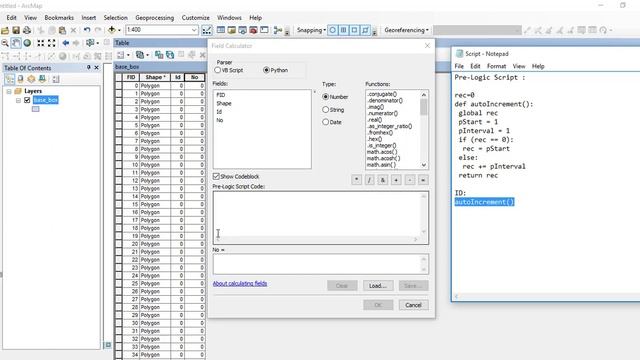The image size is (640, 360).
Task: Open Notepad's Edit menu
Action: click(475, 66)
